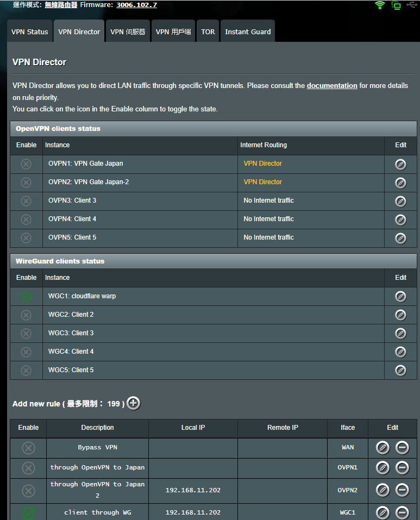Screen dimensions: 420x520
Task: Add a new VPN Director rule
Action: (x=133, y=403)
